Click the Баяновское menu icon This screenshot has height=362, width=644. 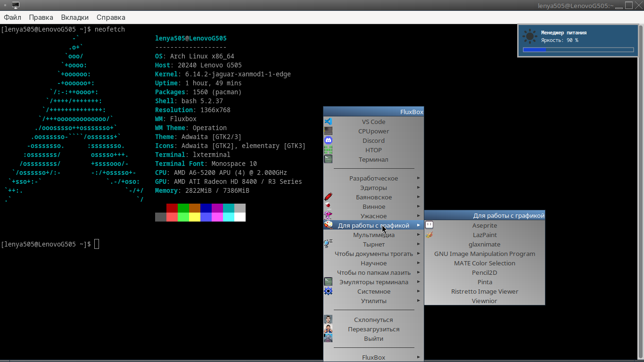pyautogui.click(x=328, y=197)
